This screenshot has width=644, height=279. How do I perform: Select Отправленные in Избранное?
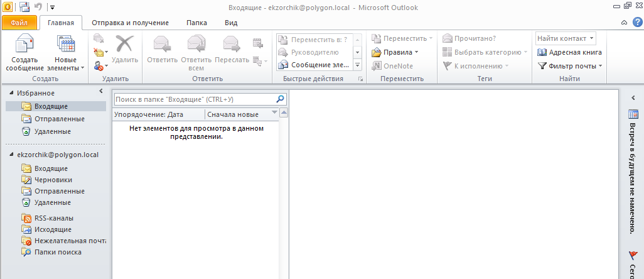[56, 119]
